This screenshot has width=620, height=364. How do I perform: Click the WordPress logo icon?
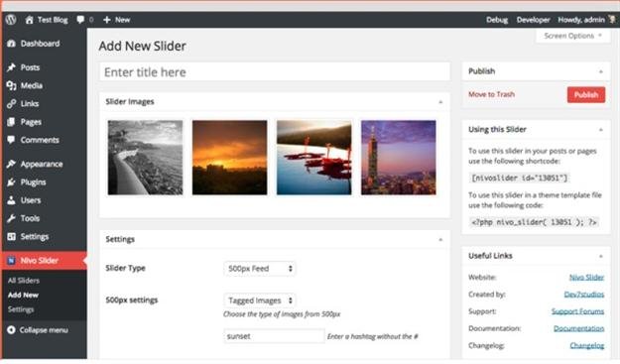pos(11,20)
